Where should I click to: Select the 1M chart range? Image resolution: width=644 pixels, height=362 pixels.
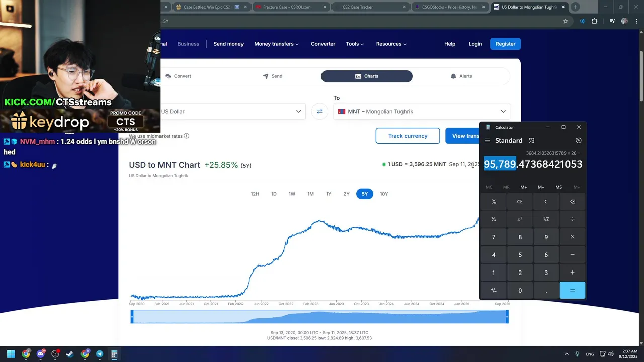click(x=310, y=194)
